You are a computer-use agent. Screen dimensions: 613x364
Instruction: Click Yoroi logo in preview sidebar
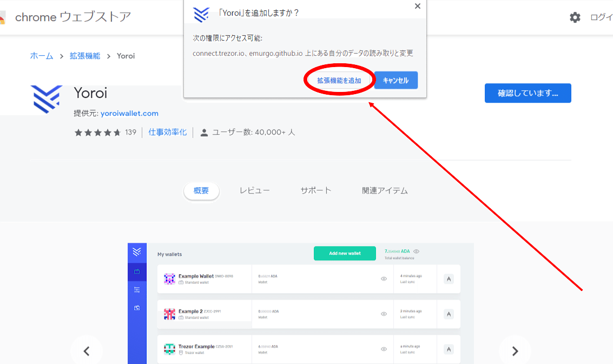coord(137,252)
